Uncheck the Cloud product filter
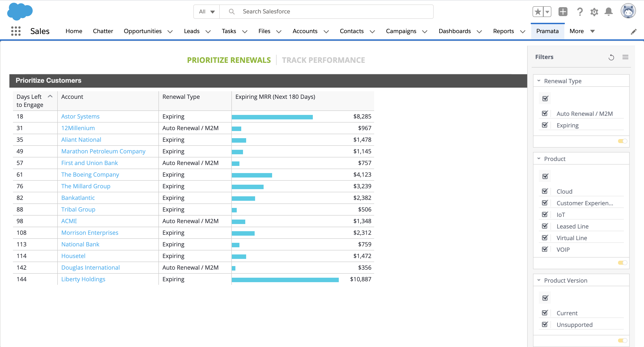This screenshot has width=644, height=347. click(x=545, y=191)
